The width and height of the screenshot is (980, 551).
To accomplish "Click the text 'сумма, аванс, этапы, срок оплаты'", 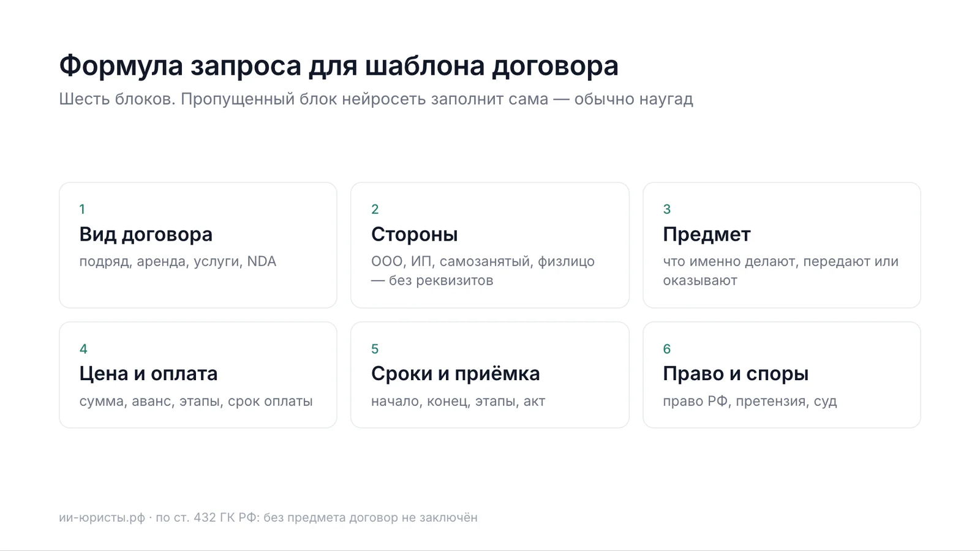I will pos(196,402).
